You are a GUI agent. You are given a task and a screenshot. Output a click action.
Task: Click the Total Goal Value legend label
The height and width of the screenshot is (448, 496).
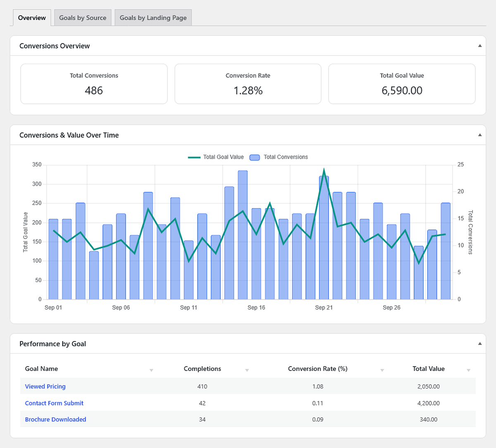(223, 157)
